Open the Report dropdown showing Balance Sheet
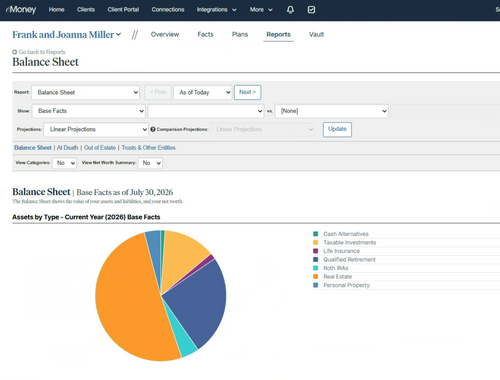The width and height of the screenshot is (500, 380). 86,92
